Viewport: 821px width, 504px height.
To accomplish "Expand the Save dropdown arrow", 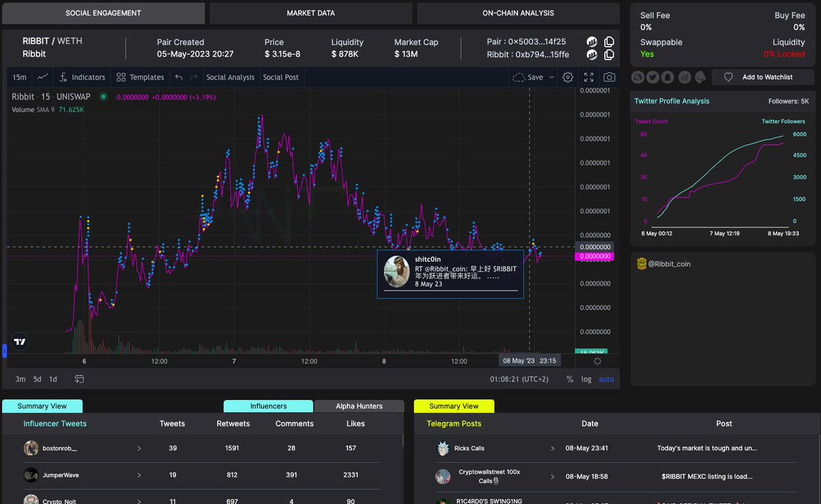I will 551,77.
